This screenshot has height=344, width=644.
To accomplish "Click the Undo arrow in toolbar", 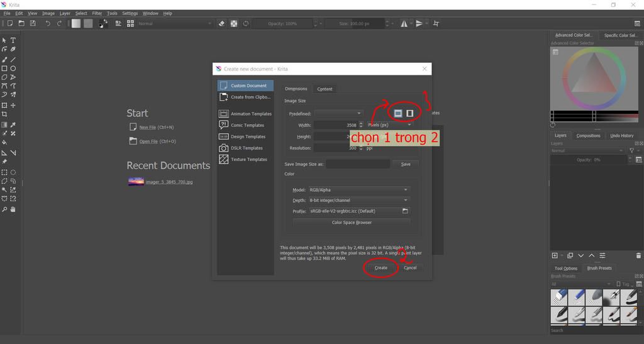I will [48, 23].
